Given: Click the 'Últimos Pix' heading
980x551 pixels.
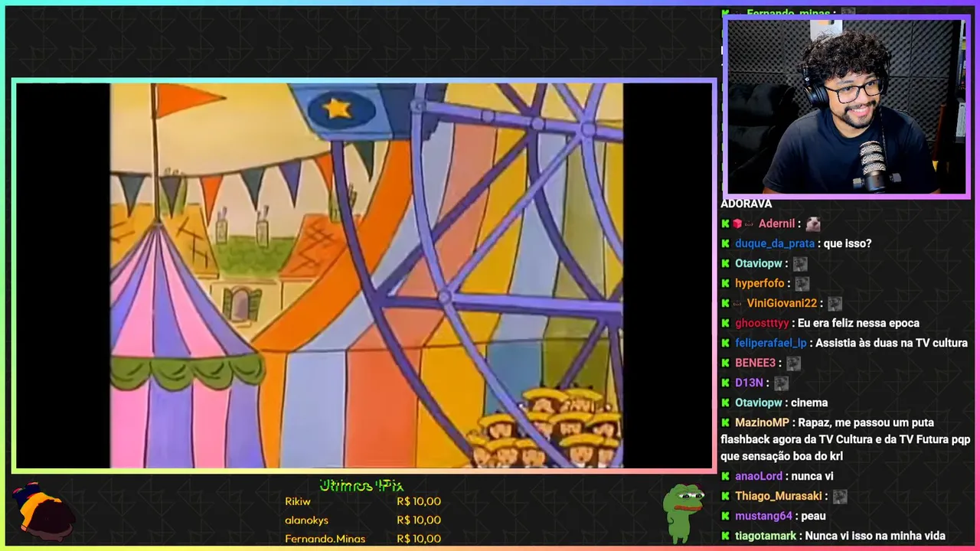Looking at the screenshot, I should 361,485.
